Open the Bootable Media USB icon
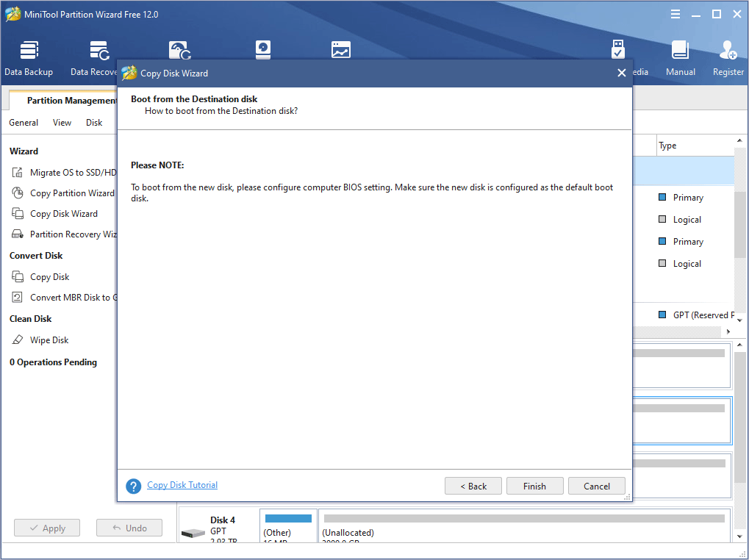Screen dimensions: 749x560 [618, 49]
